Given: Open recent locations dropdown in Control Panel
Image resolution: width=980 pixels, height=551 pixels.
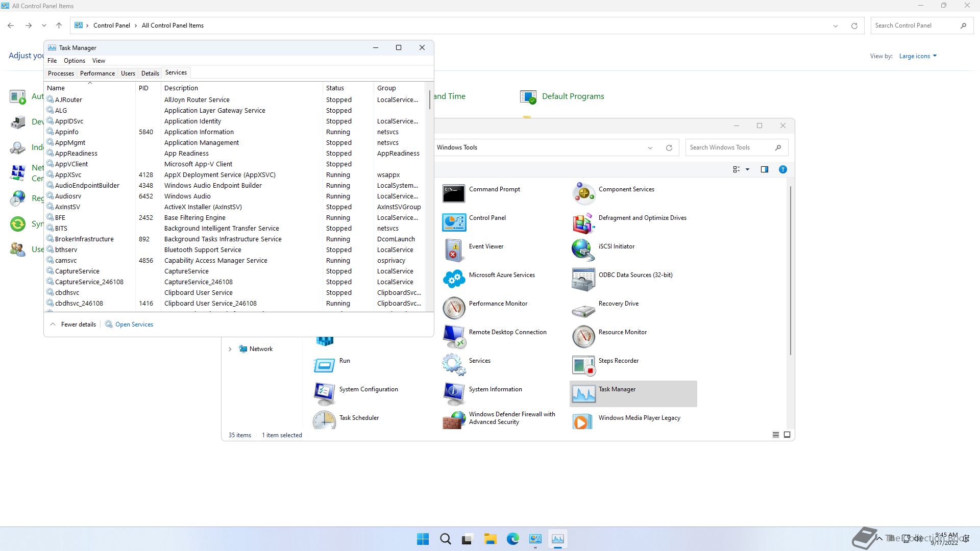Looking at the screenshot, I should pos(44,26).
